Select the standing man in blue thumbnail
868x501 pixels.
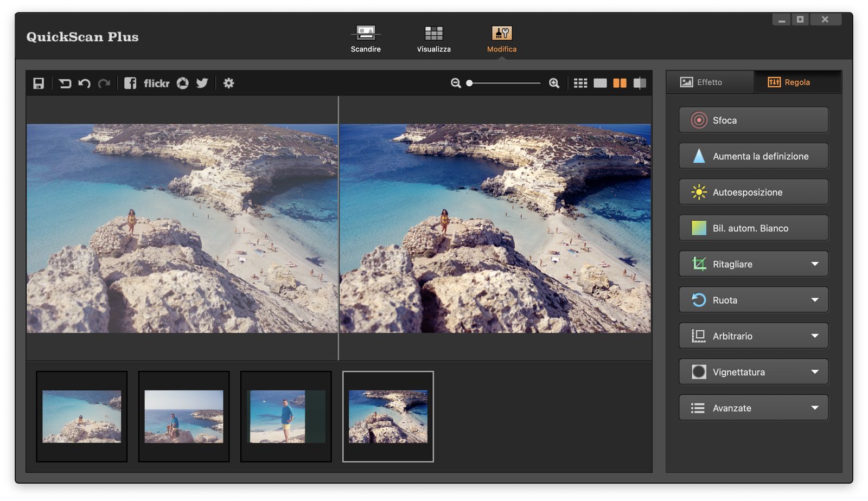pos(286,416)
